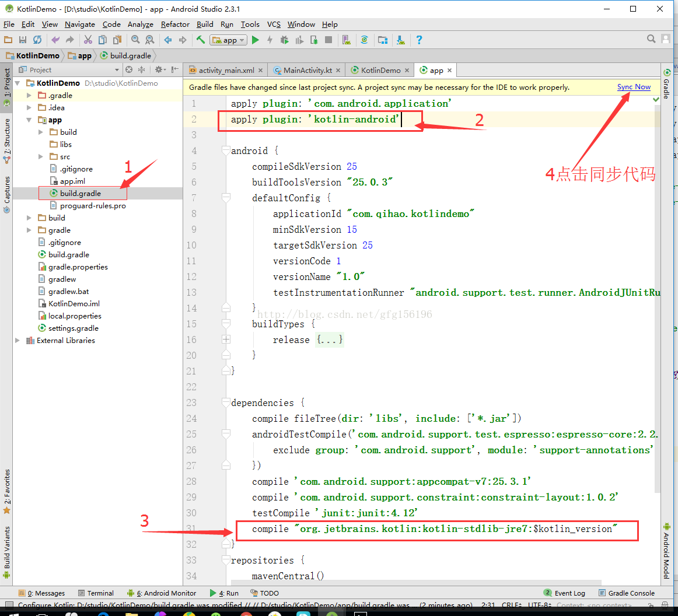Open the app run configuration dropdown
This screenshot has height=616, width=678.
coord(229,40)
